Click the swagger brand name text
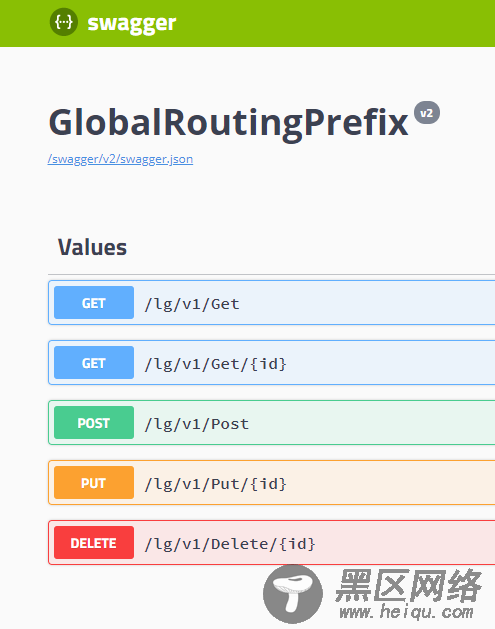495x629 pixels. (x=132, y=23)
